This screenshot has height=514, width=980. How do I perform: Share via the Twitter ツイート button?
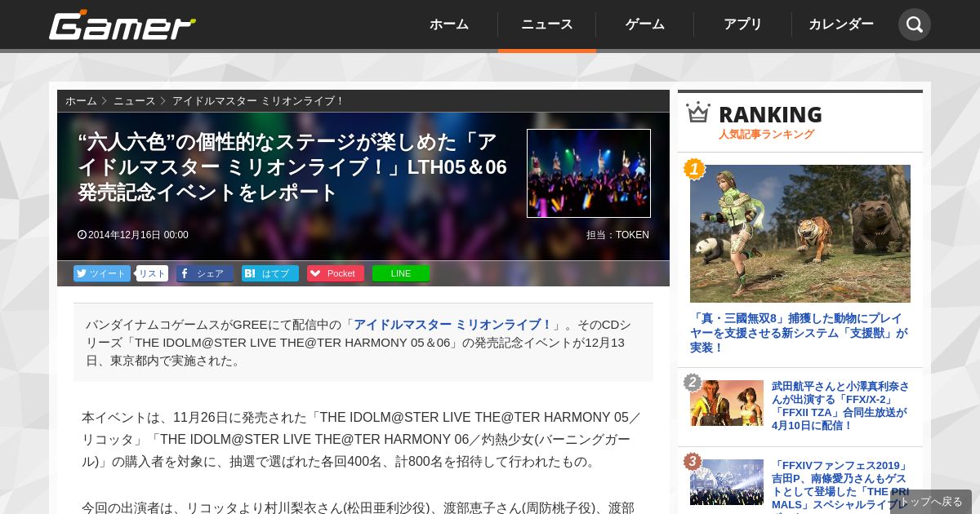point(102,273)
